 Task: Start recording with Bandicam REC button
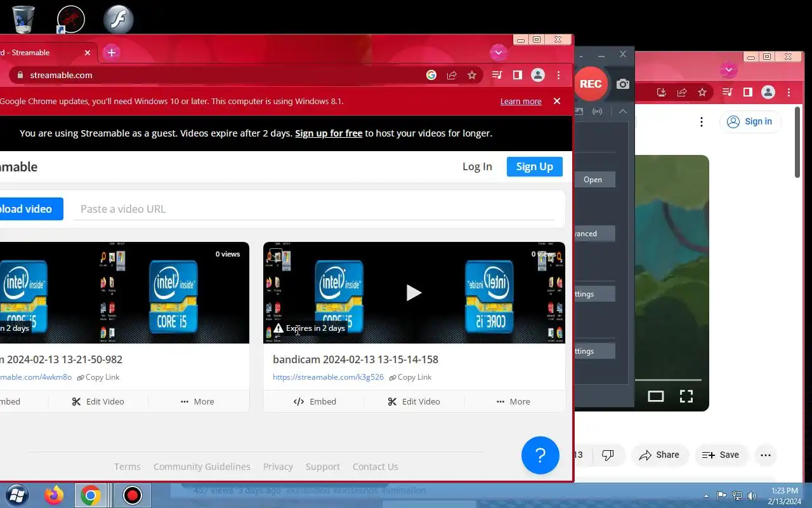591,84
